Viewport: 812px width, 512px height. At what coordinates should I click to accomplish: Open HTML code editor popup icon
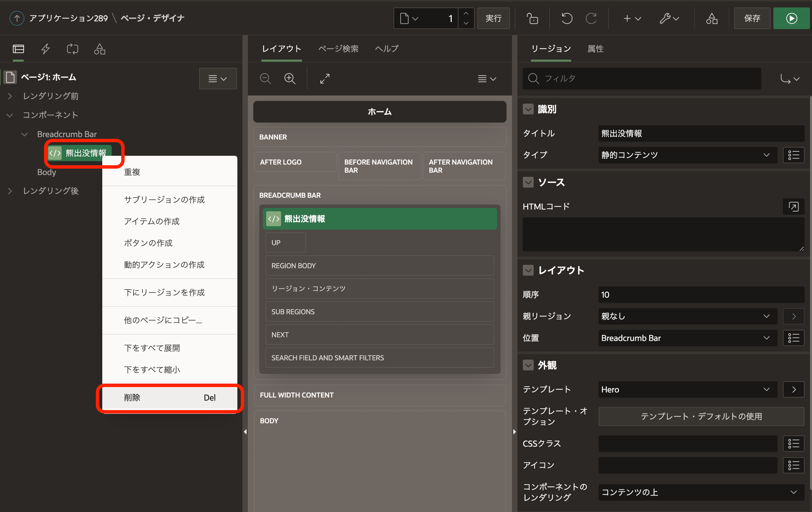tap(793, 206)
